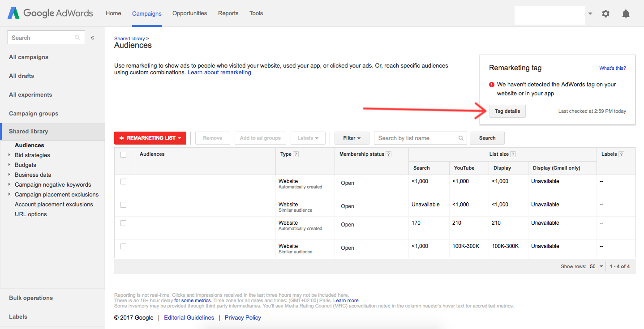Click the sidebar search magnifier icon
This screenshot has width=644, height=329.
[77, 38]
